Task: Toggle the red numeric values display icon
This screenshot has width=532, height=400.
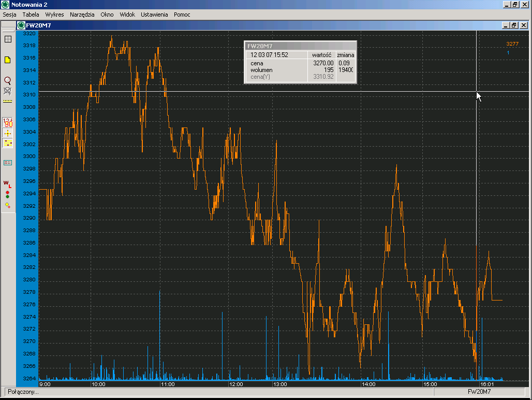Action: coord(8,122)
